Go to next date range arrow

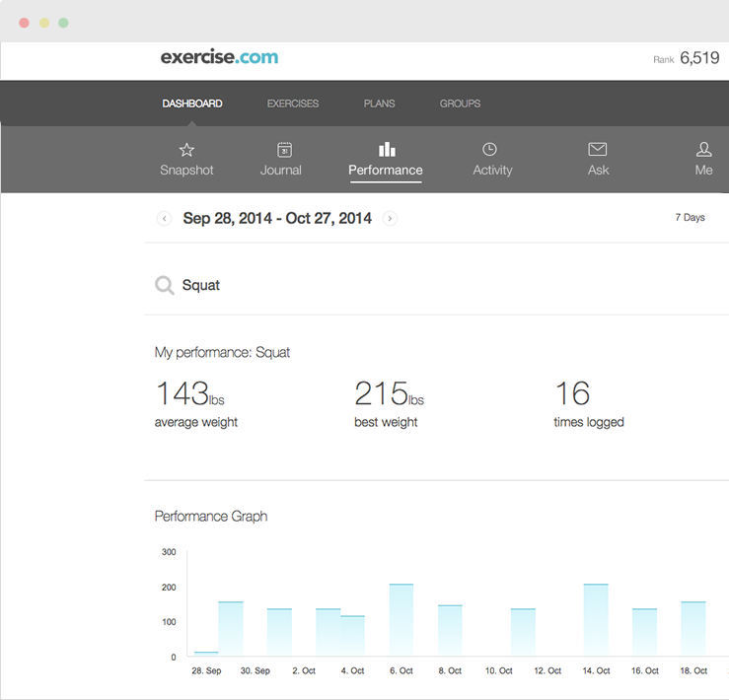[x=390, y=218]
